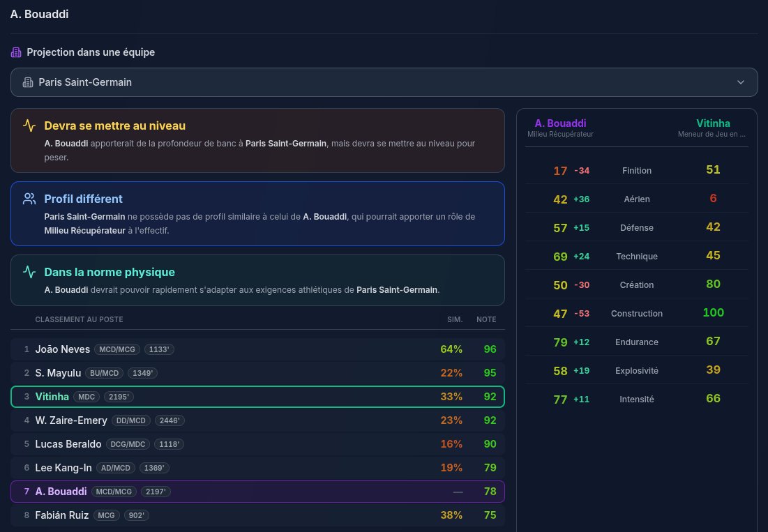Select the S. Mayulu ranking row
The width and height of the screenshot is (768, 532).
coord(257,373)
